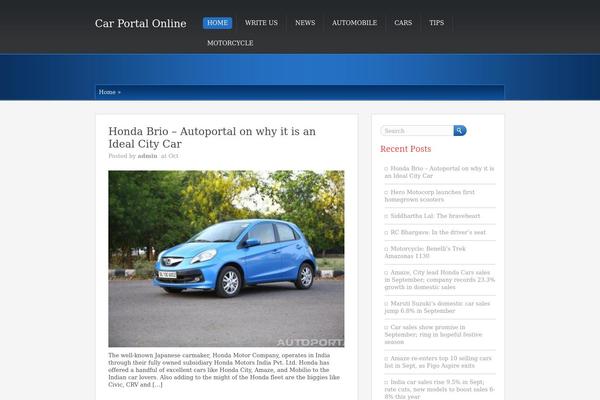Open recent post Maruti Suzuki domestic car sales
Viewport: 600px width, 400px height.
click(x=437, y=307)
